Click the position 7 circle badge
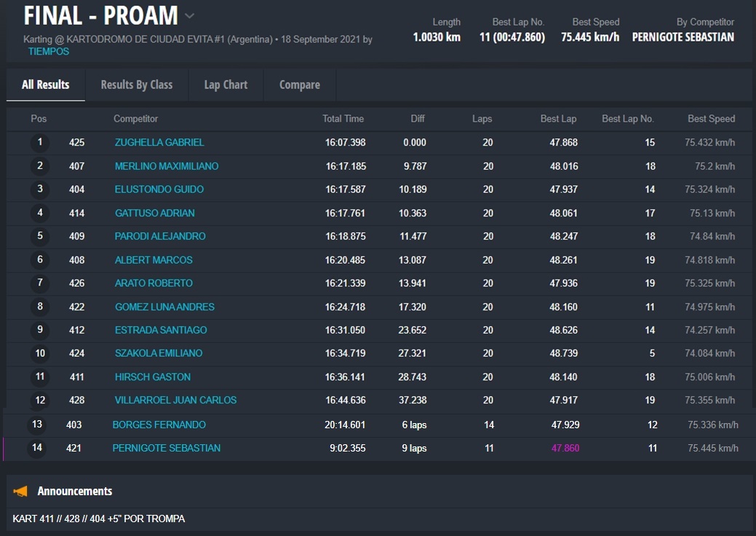Image resolution: width=756 pixels, height=536 pixels. [40, 283]
